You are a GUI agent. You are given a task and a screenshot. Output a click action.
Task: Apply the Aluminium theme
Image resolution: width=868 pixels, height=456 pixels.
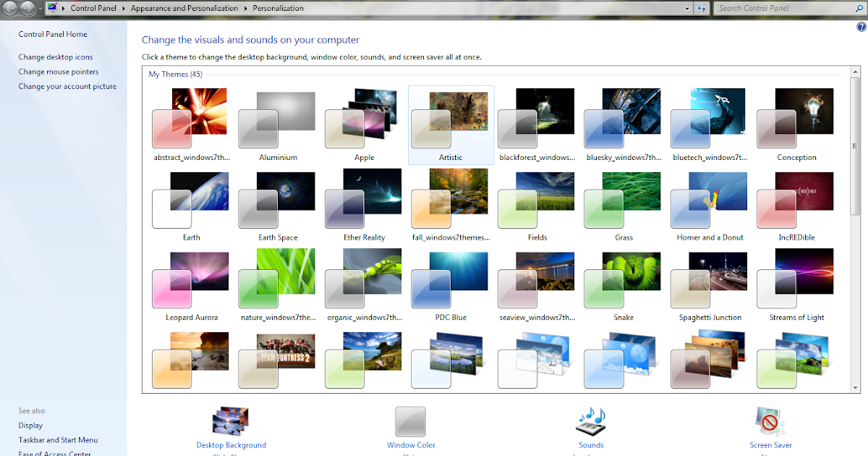click(278, 125)
